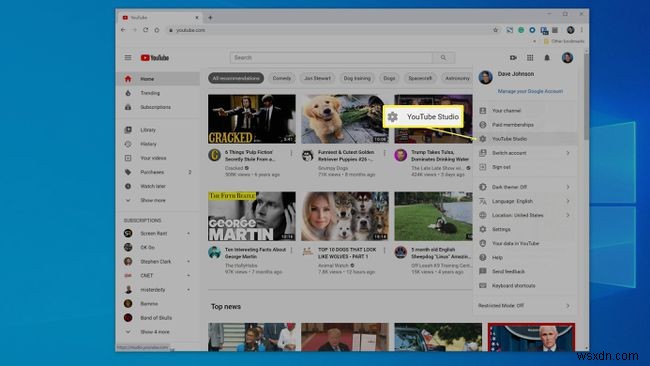Viewport: 650px width, 366px height.
Task: Open Help in the account menu
Action: [x=525, y=257]
